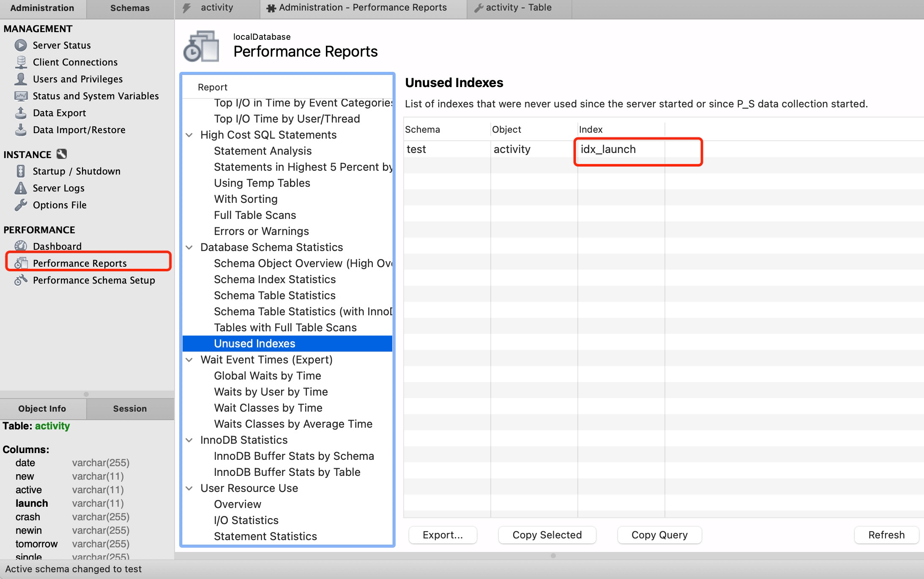The height and width of the screenshot is (579, 924).
Task: Open Performance Schema Setup
Action: click(94, 280)
